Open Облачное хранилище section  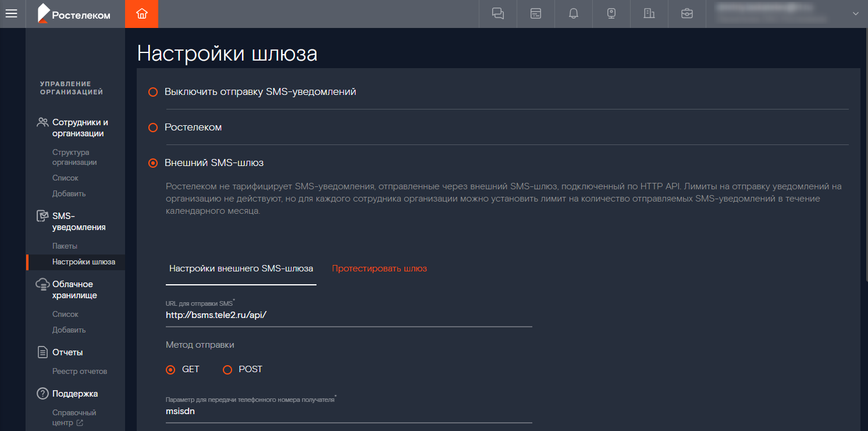(75, 290)
